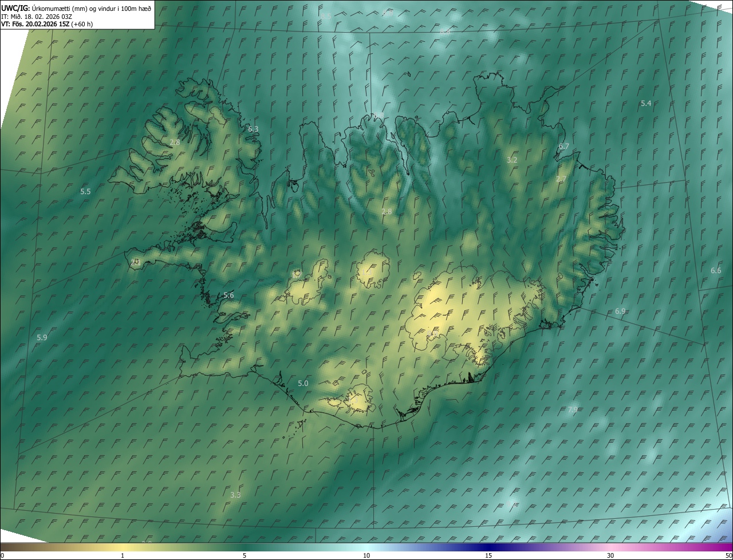
Task: Click the 5.9 value label over the sea
Action: [x=42, y=338]
